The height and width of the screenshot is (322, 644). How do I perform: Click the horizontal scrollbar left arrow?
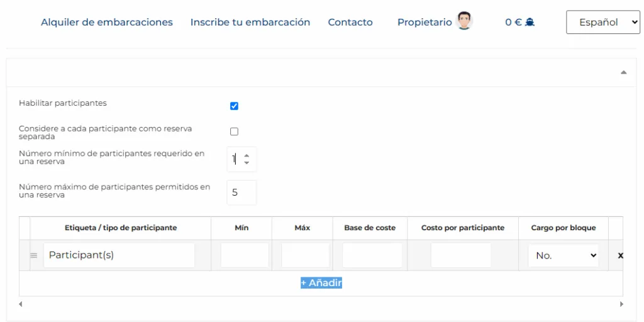pos(21,304)
